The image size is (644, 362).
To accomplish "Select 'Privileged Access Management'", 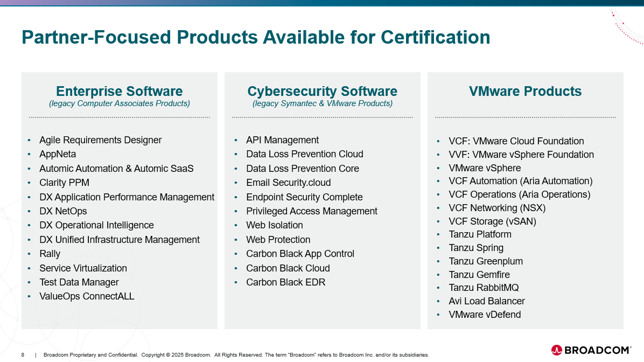I will 312,211.
